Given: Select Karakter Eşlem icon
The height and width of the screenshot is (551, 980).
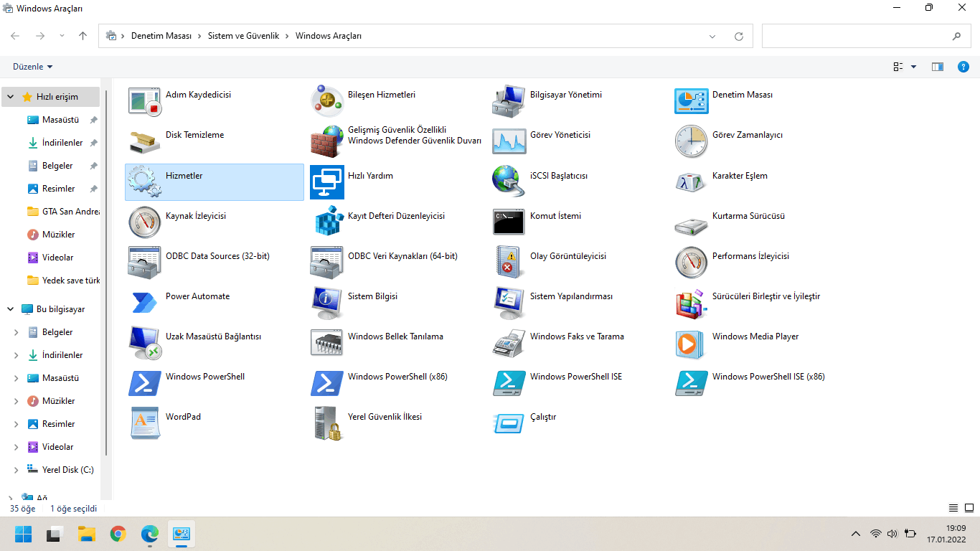Looking at the screenshot, I should (692, 182).
